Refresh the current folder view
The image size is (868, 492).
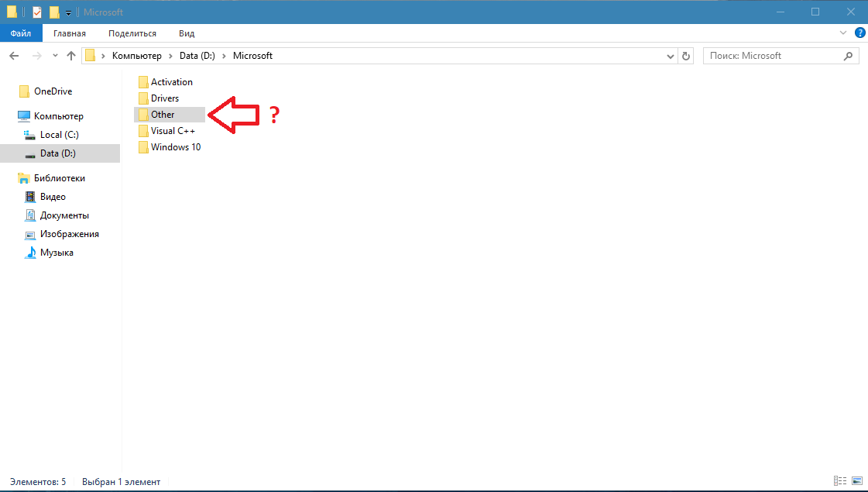pos(686,56)
